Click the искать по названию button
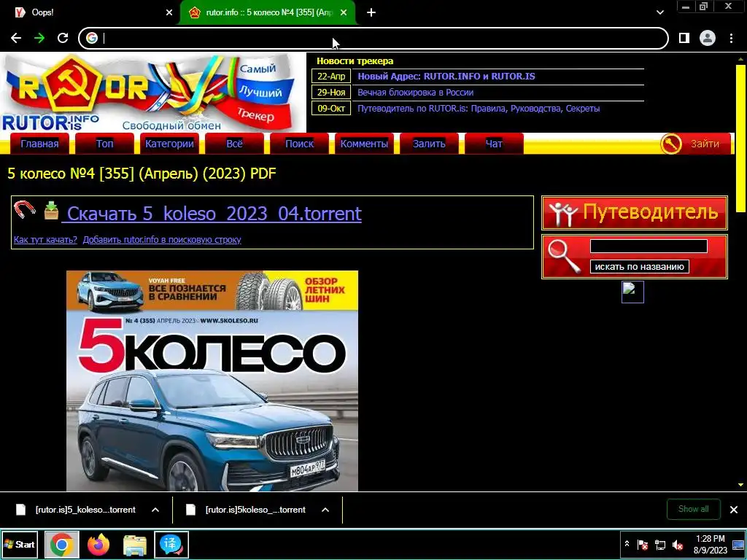 639,267
